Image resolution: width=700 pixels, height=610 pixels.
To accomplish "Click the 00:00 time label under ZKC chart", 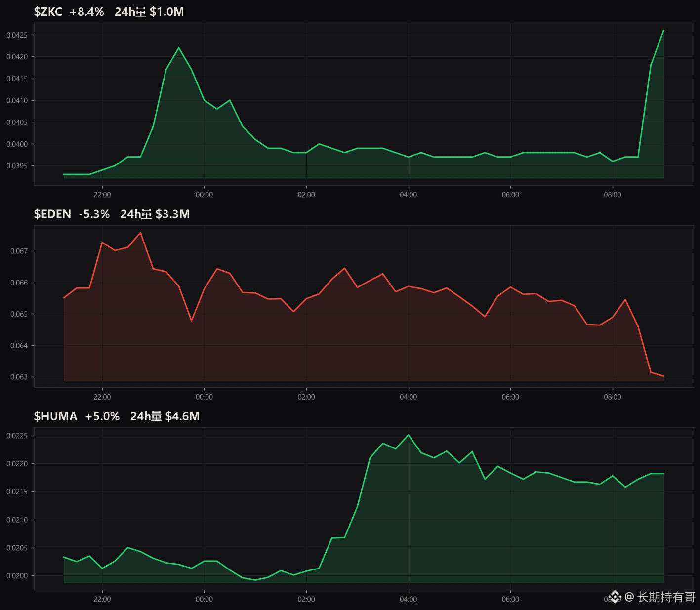I will (x=204, y=195).
